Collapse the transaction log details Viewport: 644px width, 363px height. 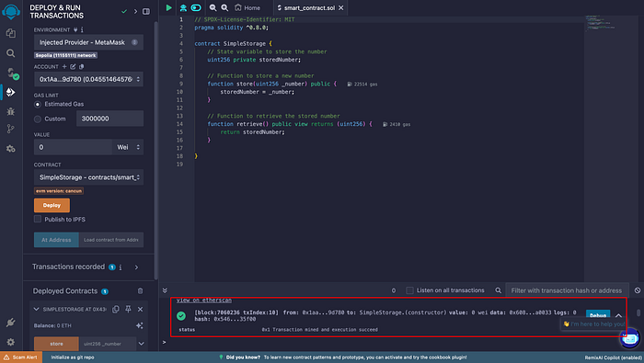[618, 315]
